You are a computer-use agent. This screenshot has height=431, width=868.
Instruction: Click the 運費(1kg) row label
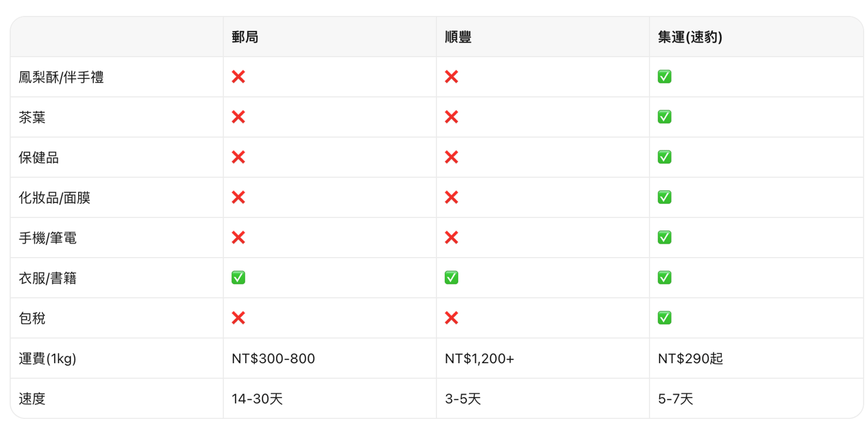[x=48, y=359]
